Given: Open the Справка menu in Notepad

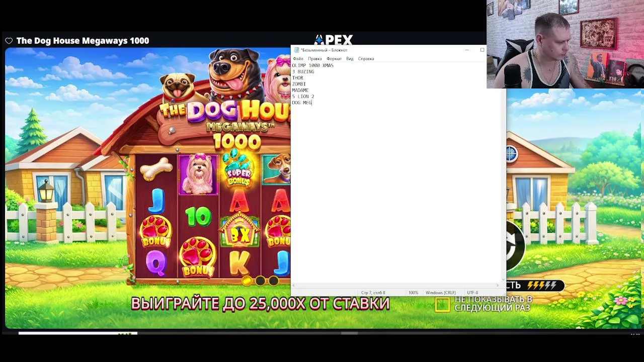Looking at the screenshot, I should [x=366, y=59].
